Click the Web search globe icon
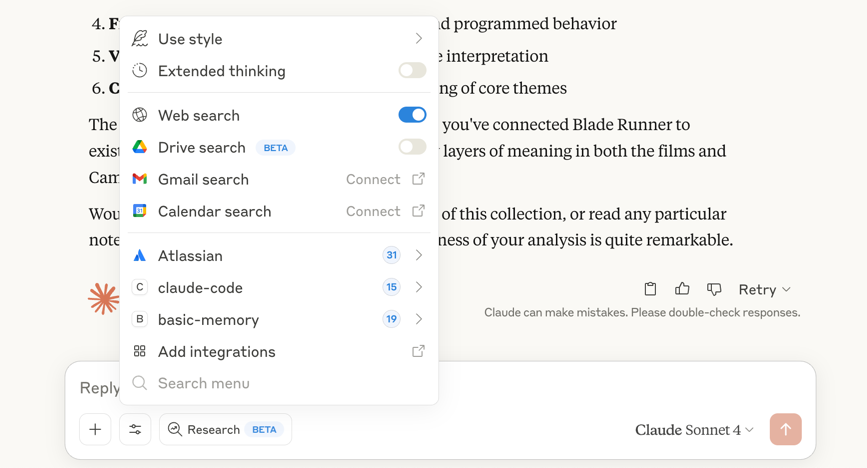The height and width of the screenshot is (468, 867). point(140,115)
